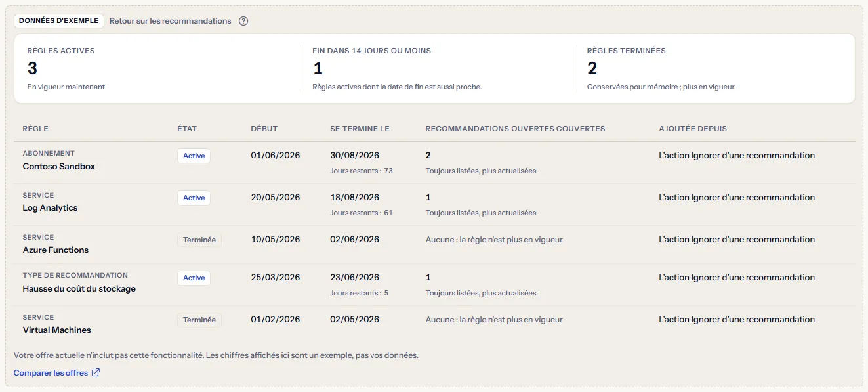
Task: Click the end date 02/06/2026
Action: pos(355,240)
